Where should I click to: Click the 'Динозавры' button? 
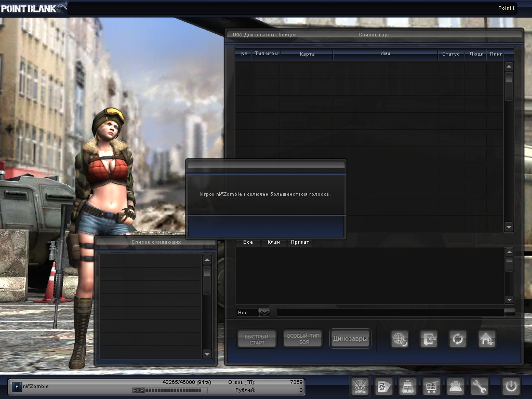[x=350, y=339]
